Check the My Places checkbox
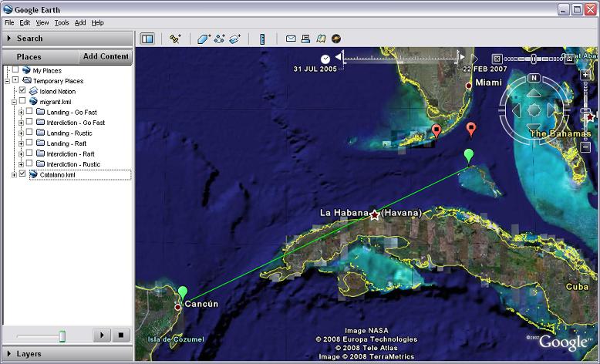 click(15, 69)
